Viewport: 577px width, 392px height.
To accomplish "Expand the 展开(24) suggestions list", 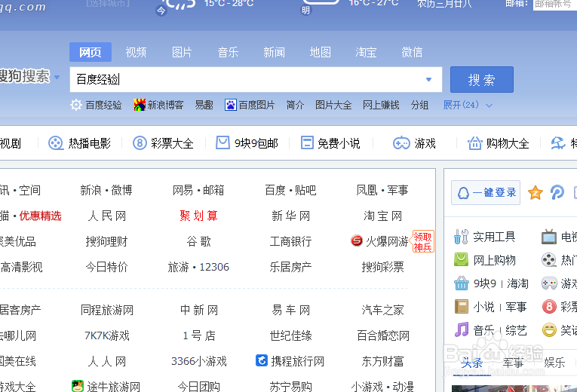I will (468, 106).
